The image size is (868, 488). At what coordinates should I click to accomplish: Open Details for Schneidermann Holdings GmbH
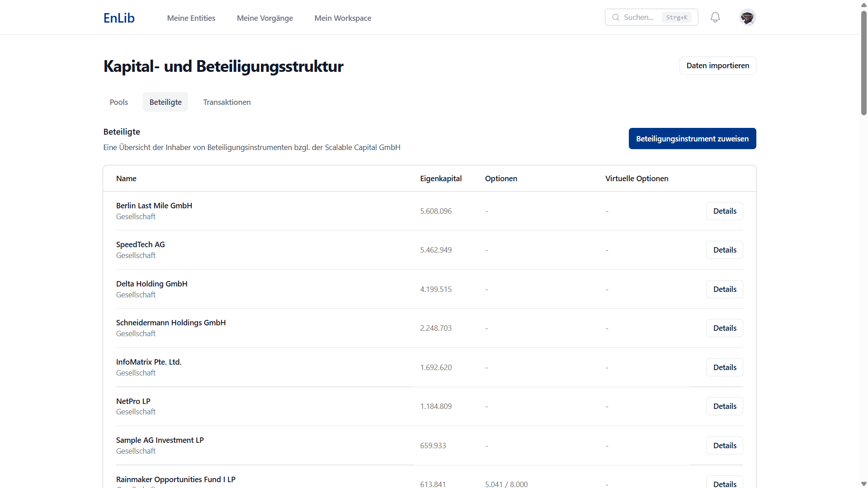(725, 328)
